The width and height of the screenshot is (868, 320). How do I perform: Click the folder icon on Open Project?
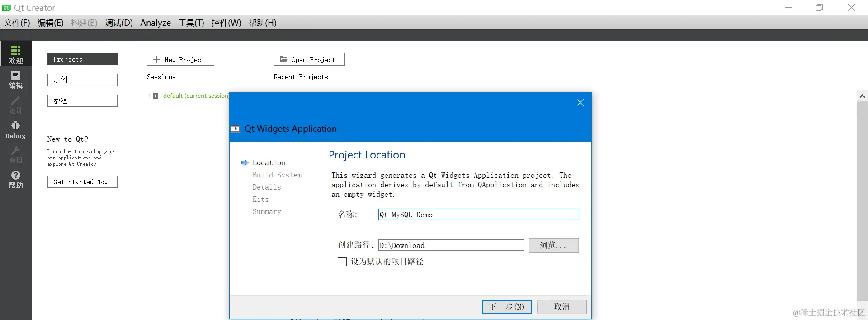[x=284, y=59]
